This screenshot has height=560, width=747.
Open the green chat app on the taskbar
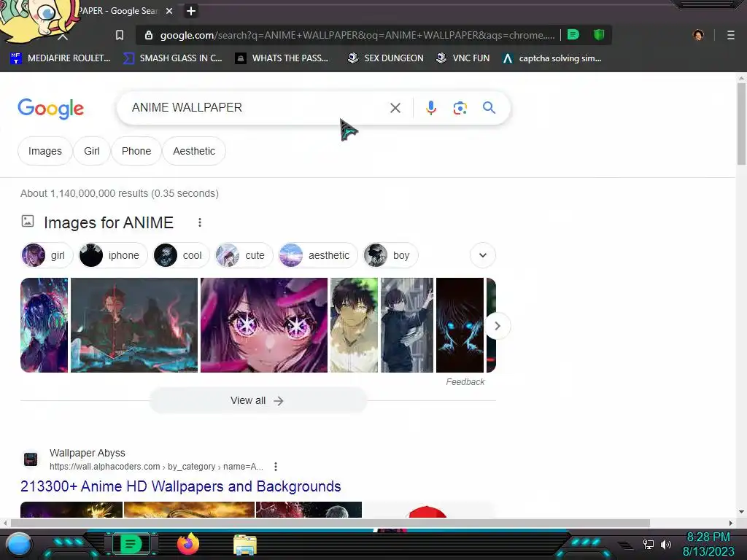(x=130, y=544)
